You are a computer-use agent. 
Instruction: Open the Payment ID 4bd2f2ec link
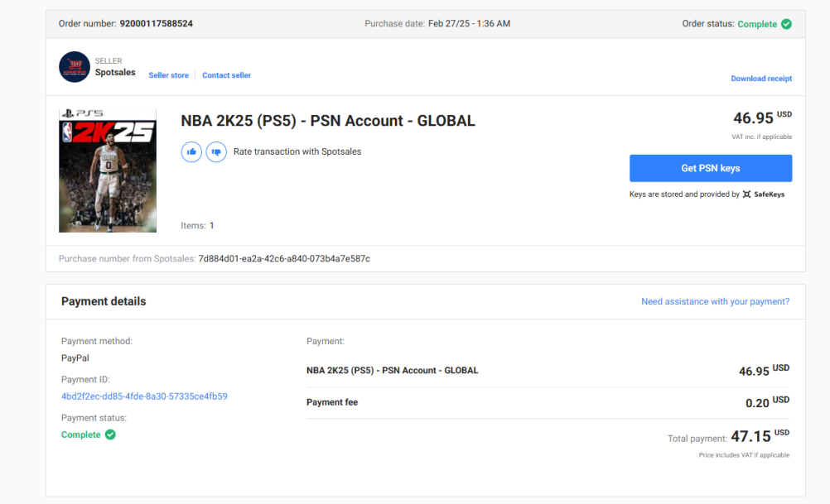[144, 396]
